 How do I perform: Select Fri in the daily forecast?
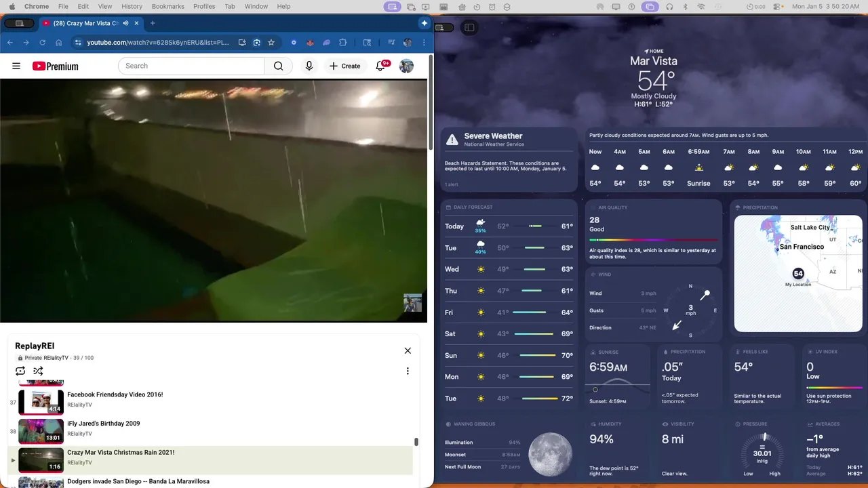511,312
